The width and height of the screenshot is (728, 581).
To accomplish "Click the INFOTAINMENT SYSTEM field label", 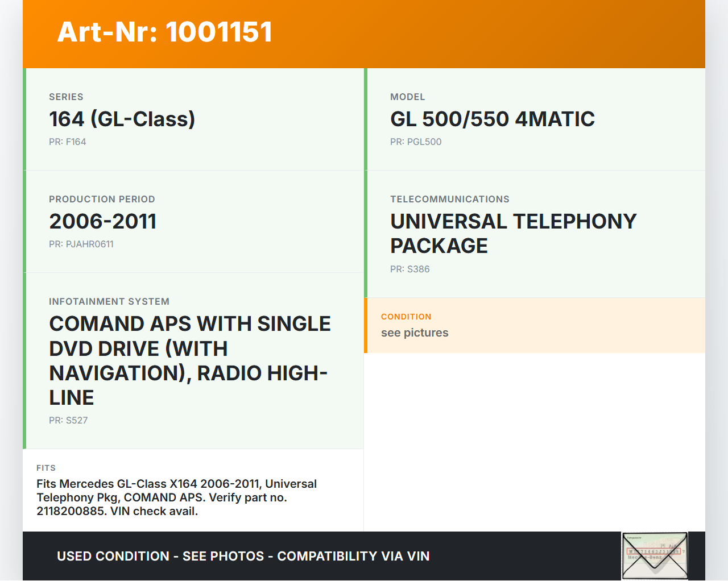I will [x=109, y=302].
